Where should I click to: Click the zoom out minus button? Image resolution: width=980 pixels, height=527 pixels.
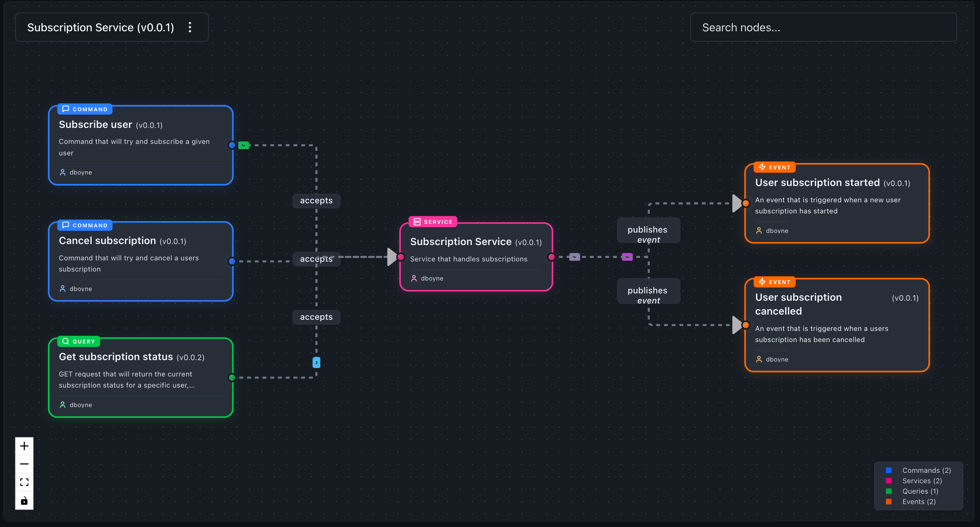point(24,464)
